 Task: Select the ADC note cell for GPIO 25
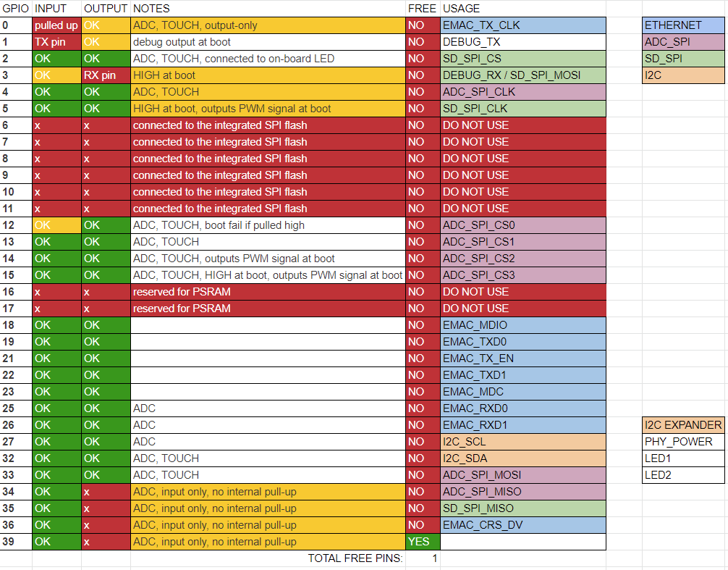coord(268,408)
